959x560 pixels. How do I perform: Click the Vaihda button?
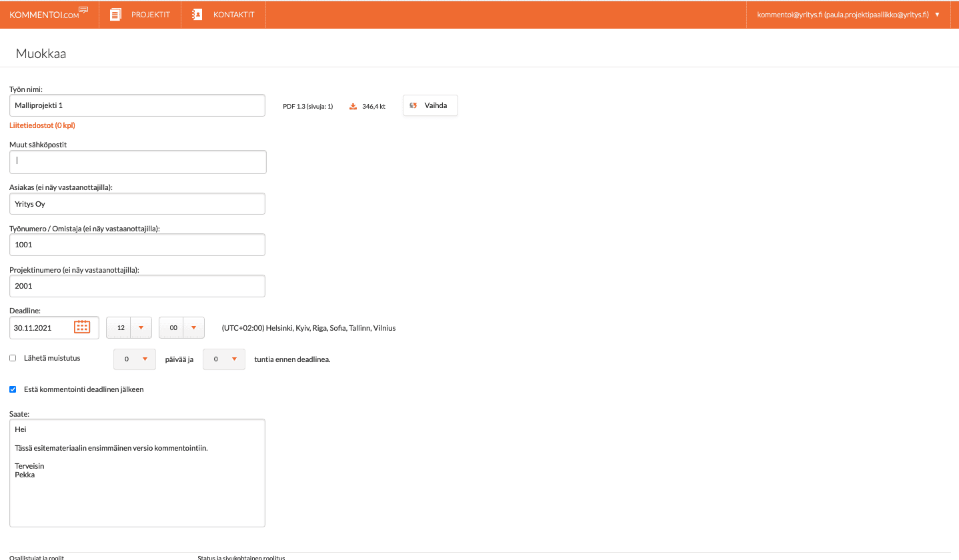[430, 105]
